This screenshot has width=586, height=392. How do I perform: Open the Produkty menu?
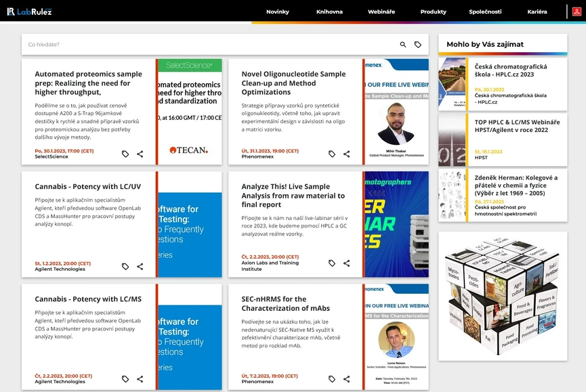click(x=433, y=12)
